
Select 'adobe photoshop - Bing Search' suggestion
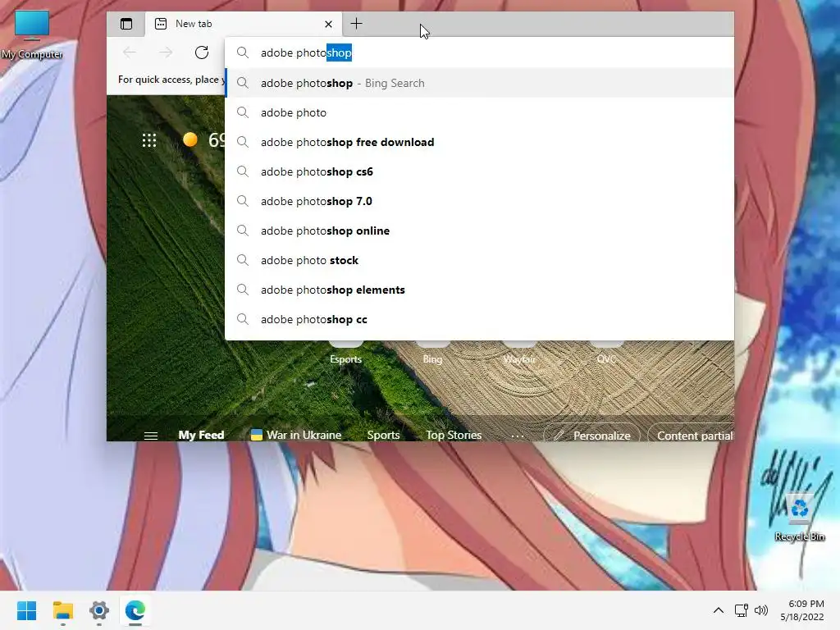point(479,83)
